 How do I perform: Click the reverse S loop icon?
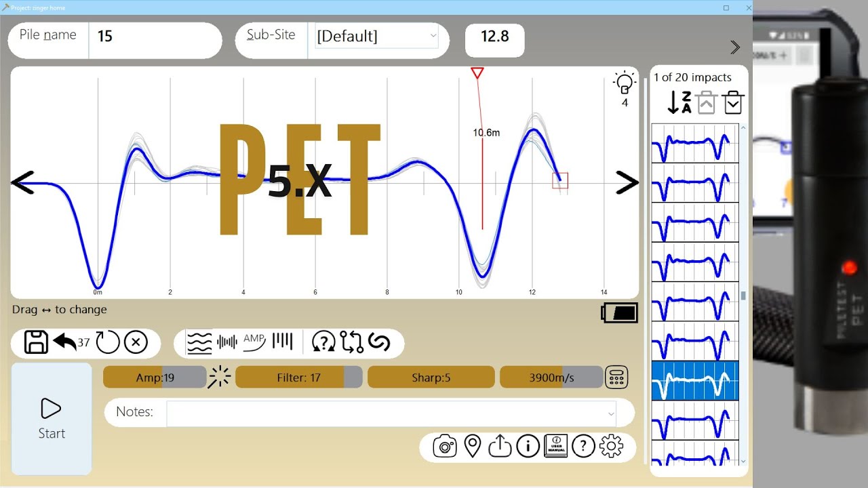[x=379, y=342]
